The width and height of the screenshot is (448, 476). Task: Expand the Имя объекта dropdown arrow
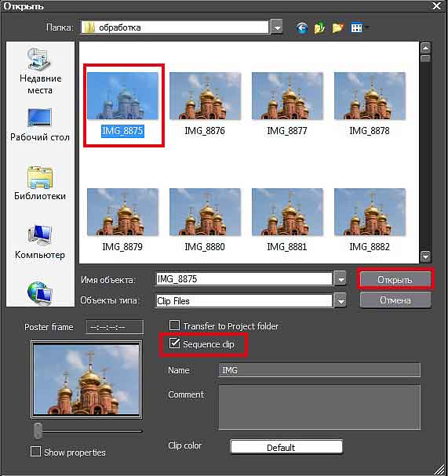coord(341,278)
